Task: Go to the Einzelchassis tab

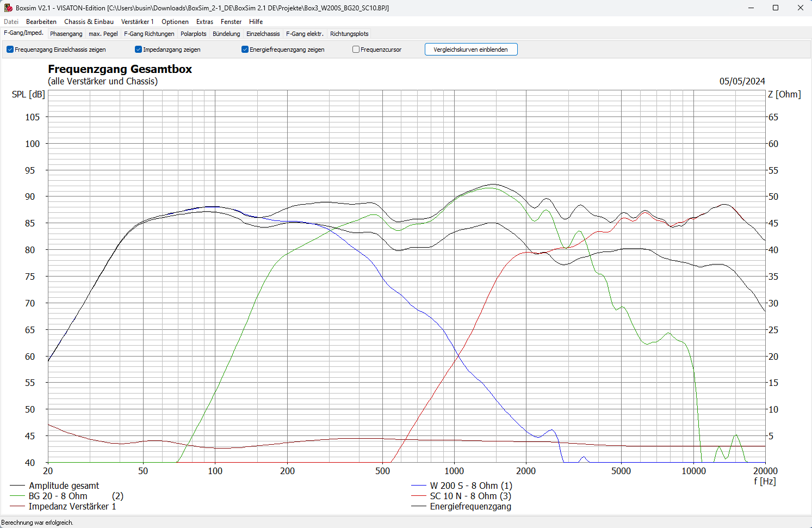Action: (x=263, y=34)
